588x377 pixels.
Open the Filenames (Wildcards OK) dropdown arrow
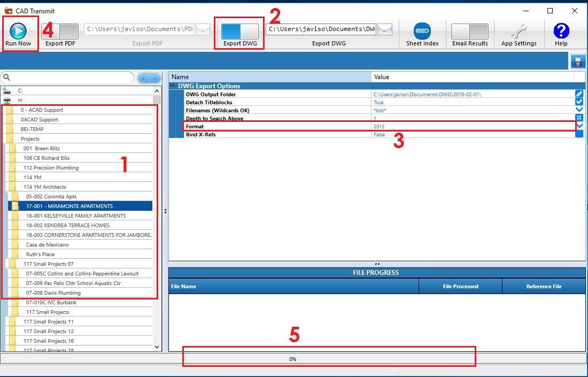(579, 110)
